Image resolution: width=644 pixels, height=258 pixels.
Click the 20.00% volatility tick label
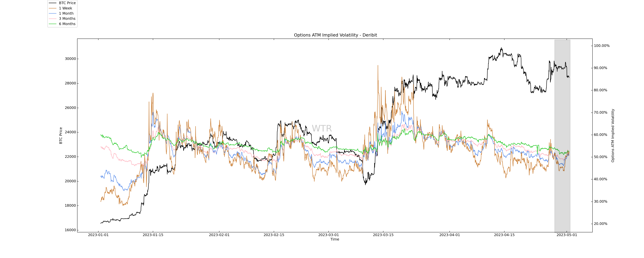tap(600, 224)
